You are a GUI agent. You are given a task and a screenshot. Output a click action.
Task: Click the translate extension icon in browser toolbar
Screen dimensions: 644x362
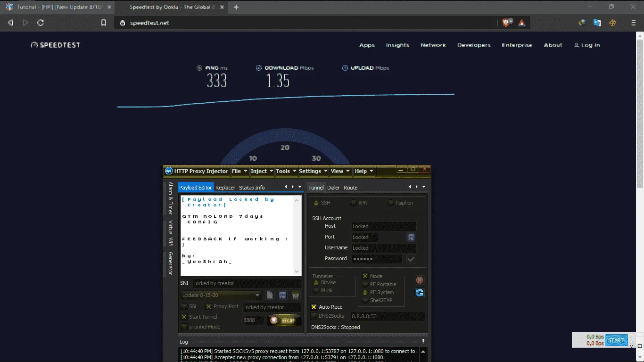(x=597, y=23)
